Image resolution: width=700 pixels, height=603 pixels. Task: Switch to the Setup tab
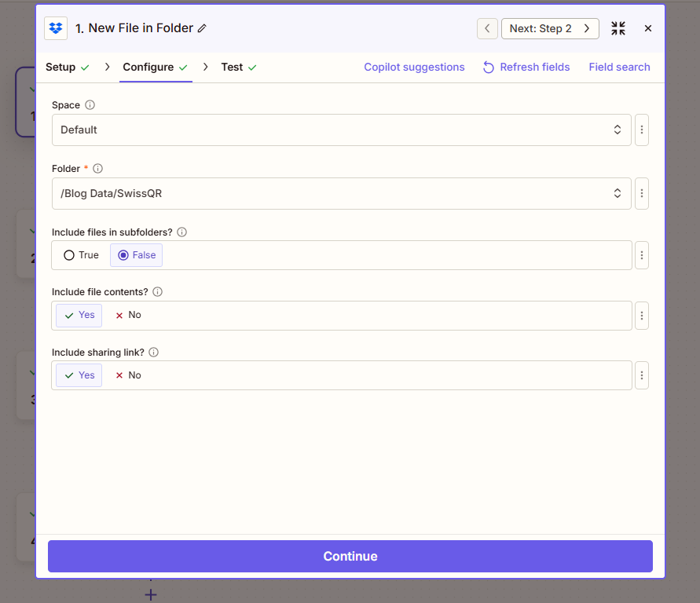point(60,67)
